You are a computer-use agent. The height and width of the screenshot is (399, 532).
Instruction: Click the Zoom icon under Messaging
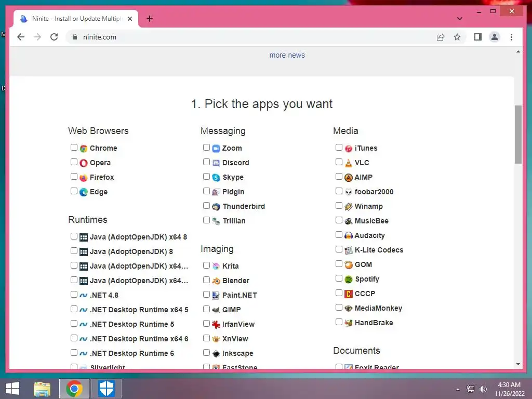216,148
